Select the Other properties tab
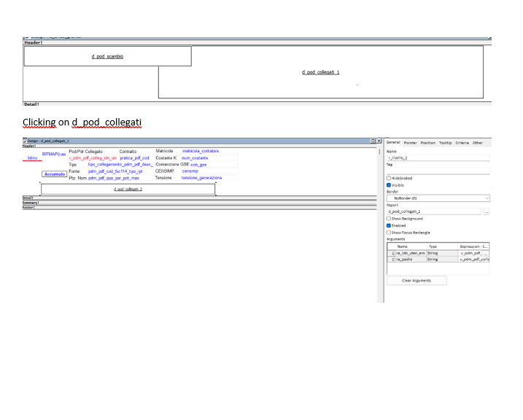The height and width of the screenshot is (420, 523). [x=478, y=143]
